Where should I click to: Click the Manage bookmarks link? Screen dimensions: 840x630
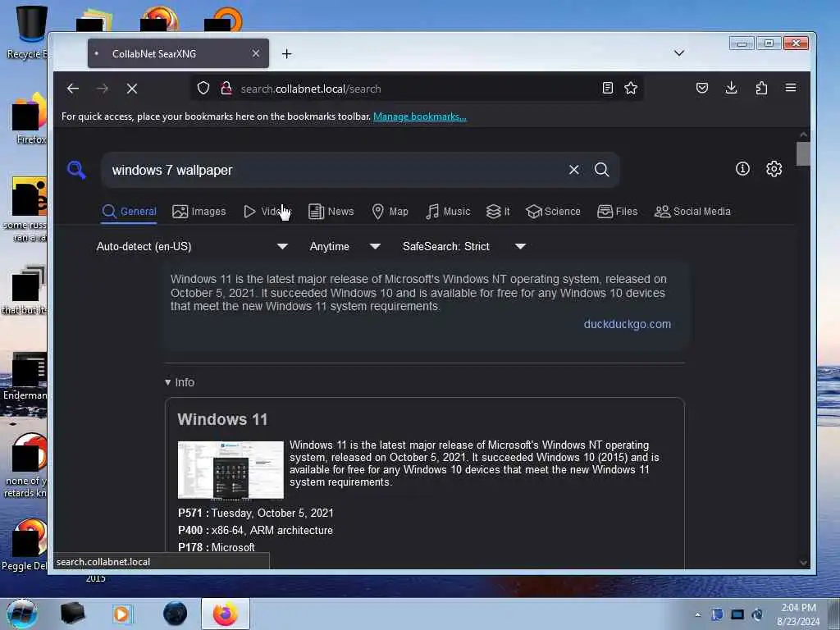coord(419,116)
